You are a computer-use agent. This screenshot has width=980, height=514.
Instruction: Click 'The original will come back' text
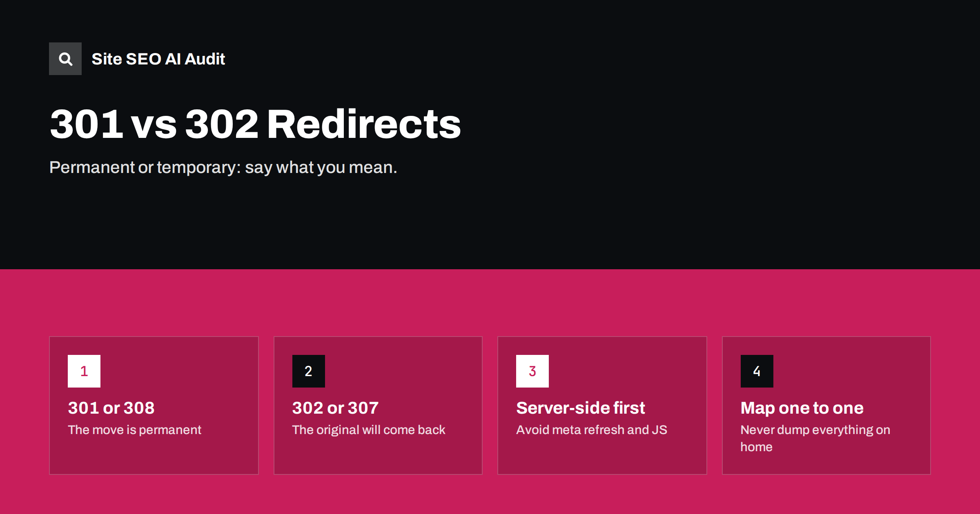pos(369,430)
